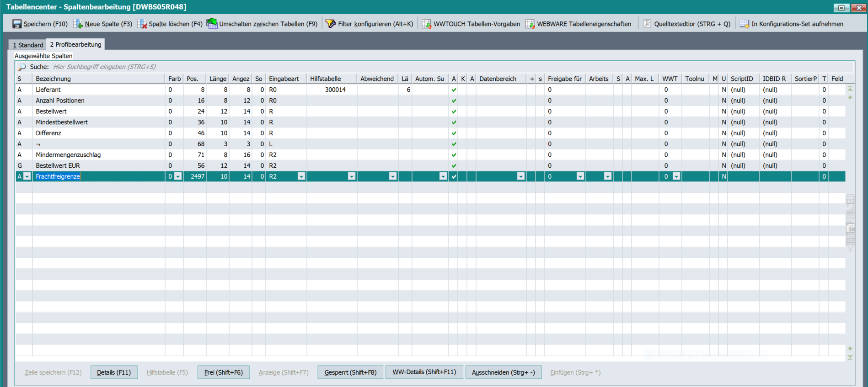Open WWTOUCH Tabellen-Vorgaben icon
The height and width of the screenshot is (387, 868).
click(x=426, y=24)
